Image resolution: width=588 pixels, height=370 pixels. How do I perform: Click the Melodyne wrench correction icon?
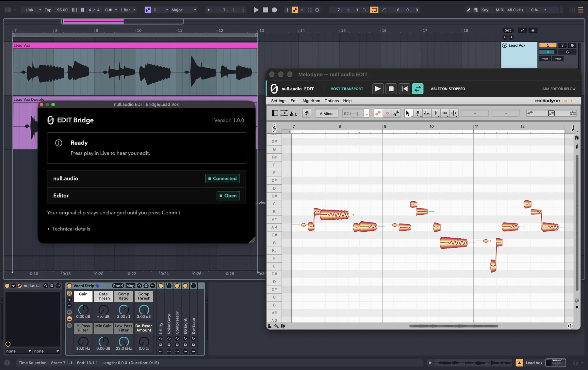tap(396, 113)
